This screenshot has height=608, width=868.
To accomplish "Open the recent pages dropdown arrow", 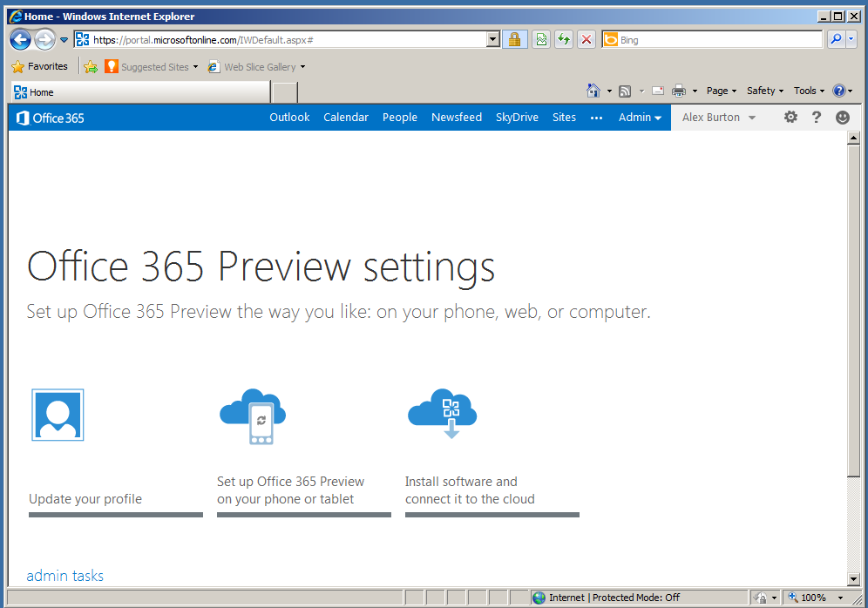I will coord(64,40).
